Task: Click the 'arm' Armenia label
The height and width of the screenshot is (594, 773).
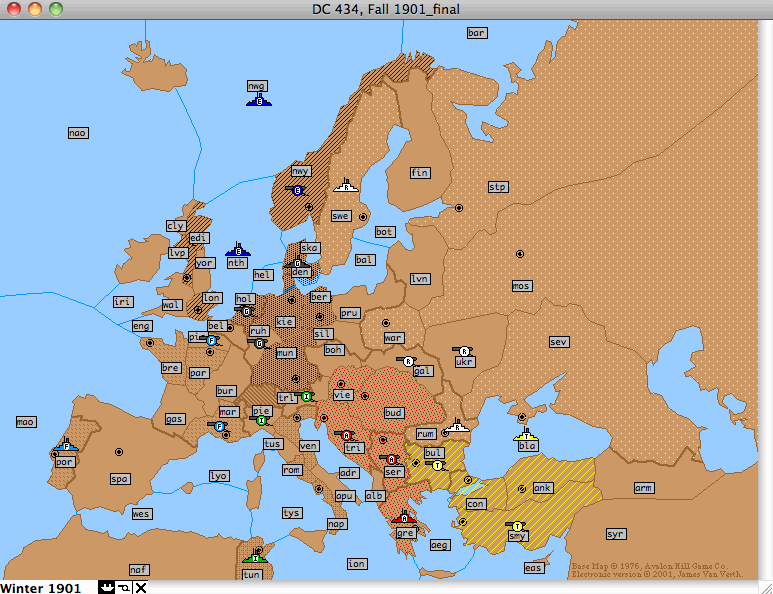Action: click(x=644, y=488)
